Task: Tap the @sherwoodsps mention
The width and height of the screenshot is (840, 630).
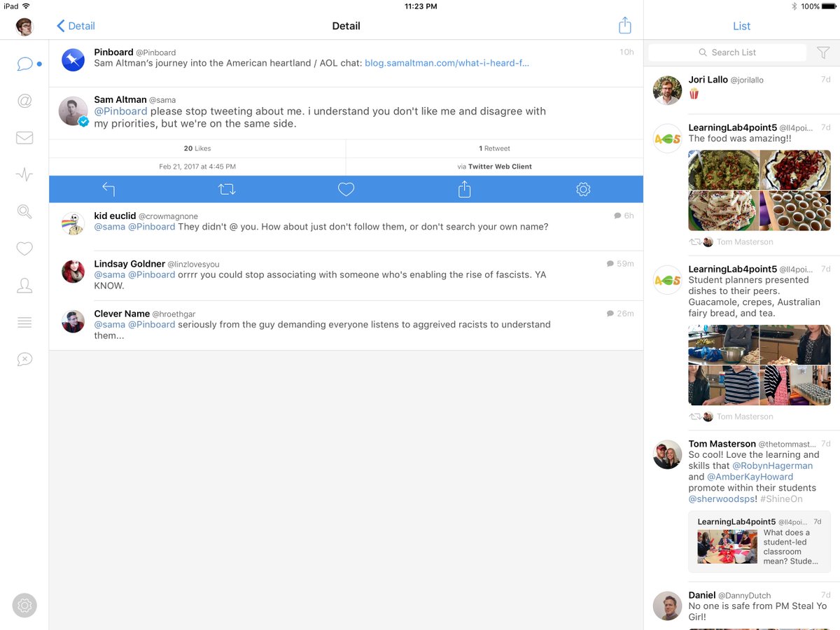Action: point(721,499)
